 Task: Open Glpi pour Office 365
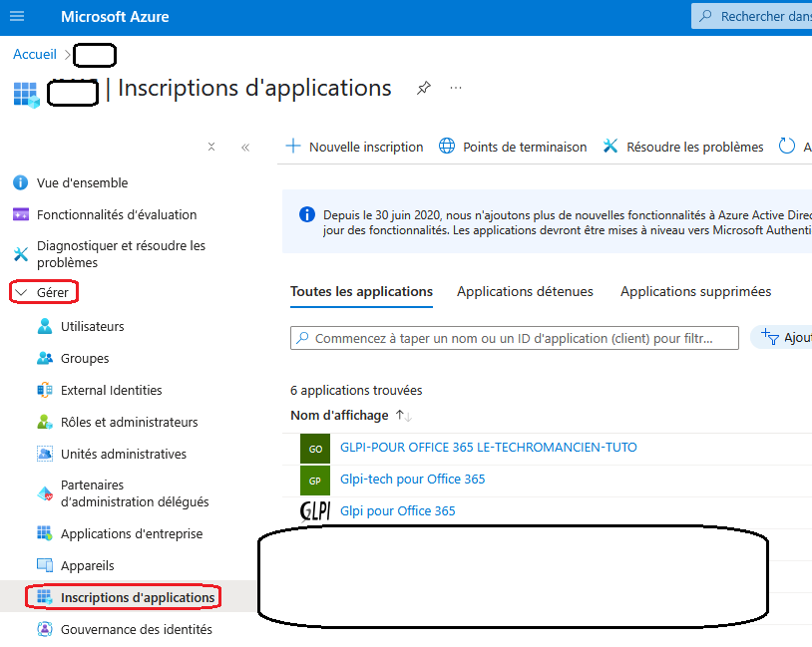[x=398, y=510]
